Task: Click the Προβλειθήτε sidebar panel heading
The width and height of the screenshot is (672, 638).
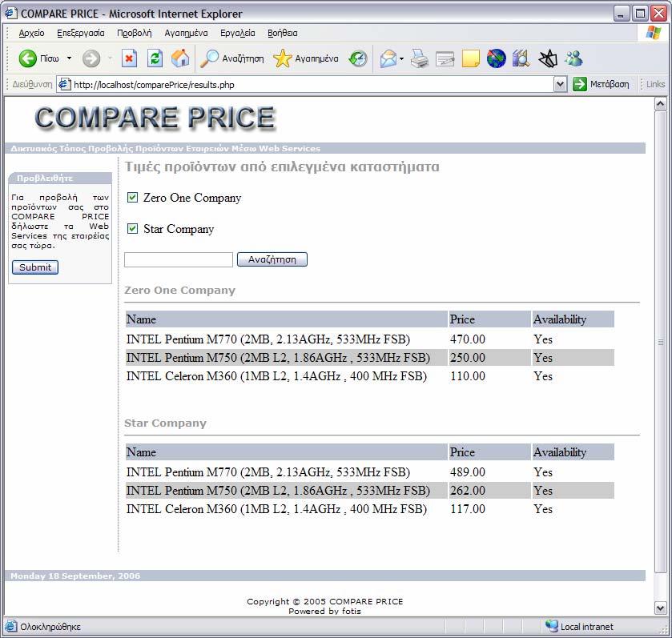Action: [45, 179]
